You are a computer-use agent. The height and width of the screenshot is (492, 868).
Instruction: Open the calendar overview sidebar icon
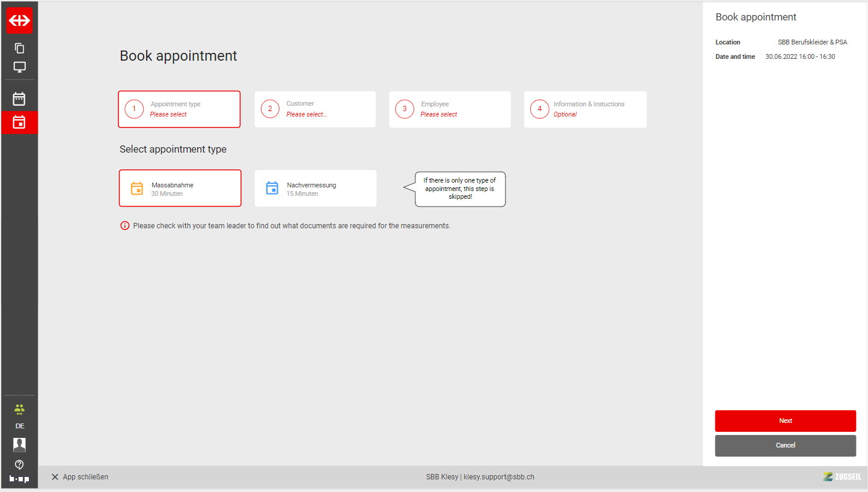coord(19,99)
